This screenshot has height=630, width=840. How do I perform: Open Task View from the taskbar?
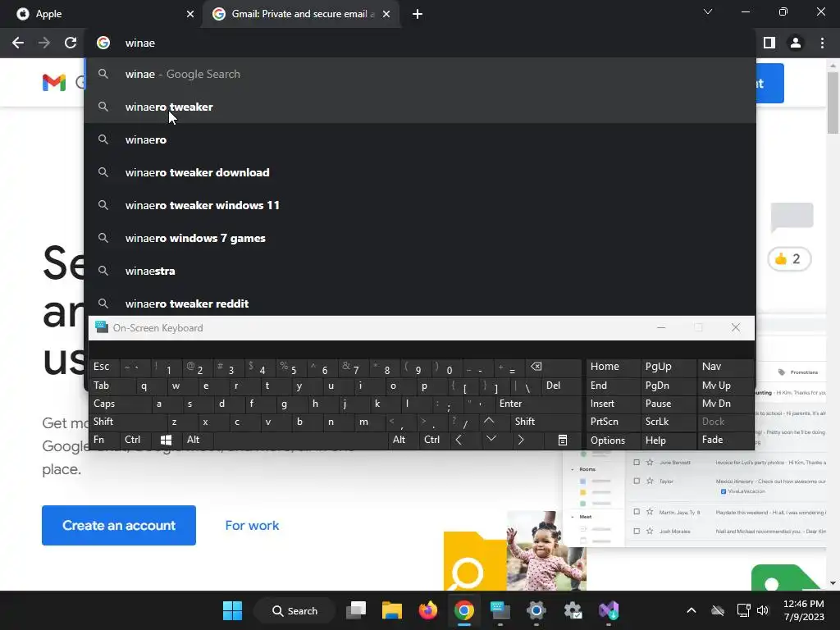point(356,610)
